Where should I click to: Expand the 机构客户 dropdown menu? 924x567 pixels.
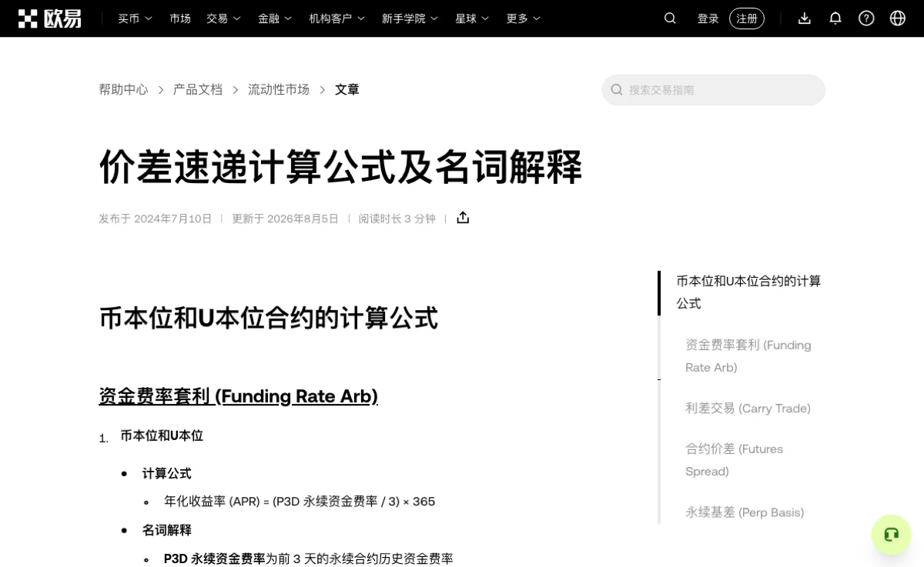click(x=337, y=18)
